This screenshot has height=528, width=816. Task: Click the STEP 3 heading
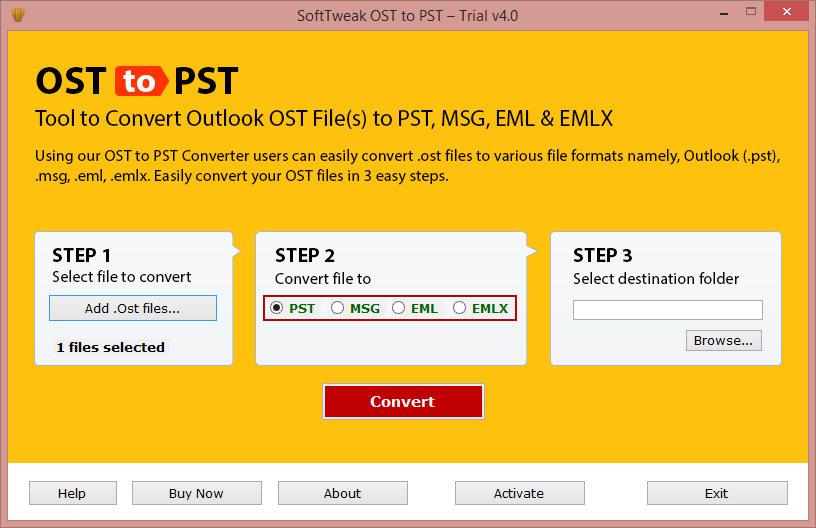click(602, 255)
